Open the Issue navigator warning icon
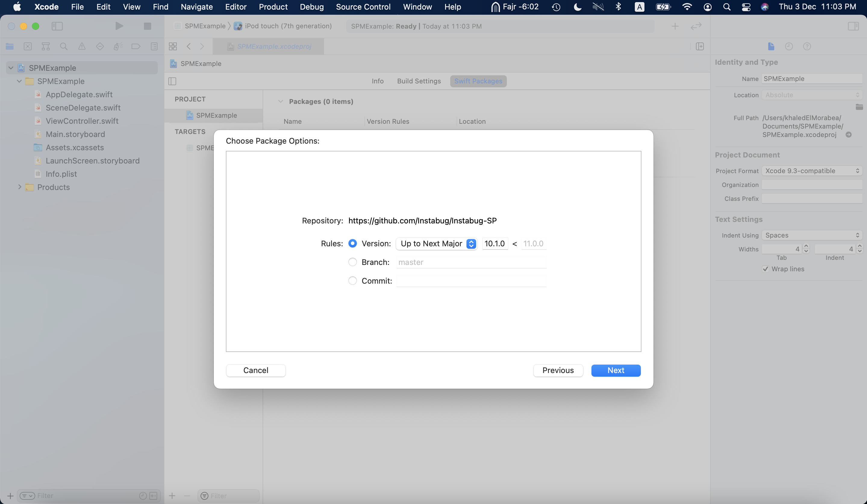Image resolution: width=867 pixels, height=504 pixels. click(x=82, y=46)
